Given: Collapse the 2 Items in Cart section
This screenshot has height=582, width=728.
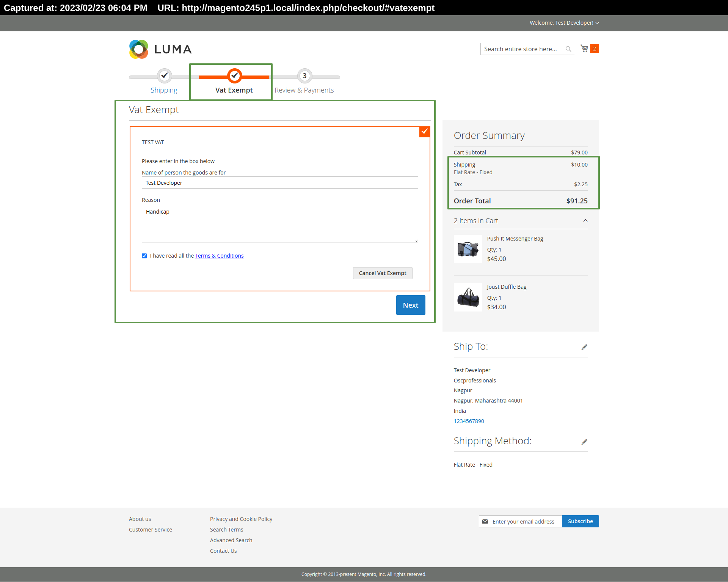Looking at the screenshot, I should click(x=585, y=221).
